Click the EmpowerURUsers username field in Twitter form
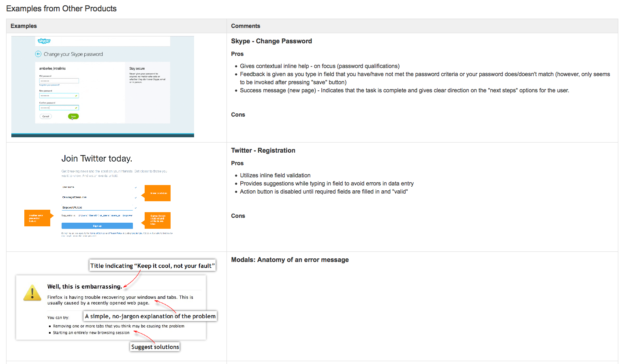This screenshot has width=624, height=364. point(97,207)
